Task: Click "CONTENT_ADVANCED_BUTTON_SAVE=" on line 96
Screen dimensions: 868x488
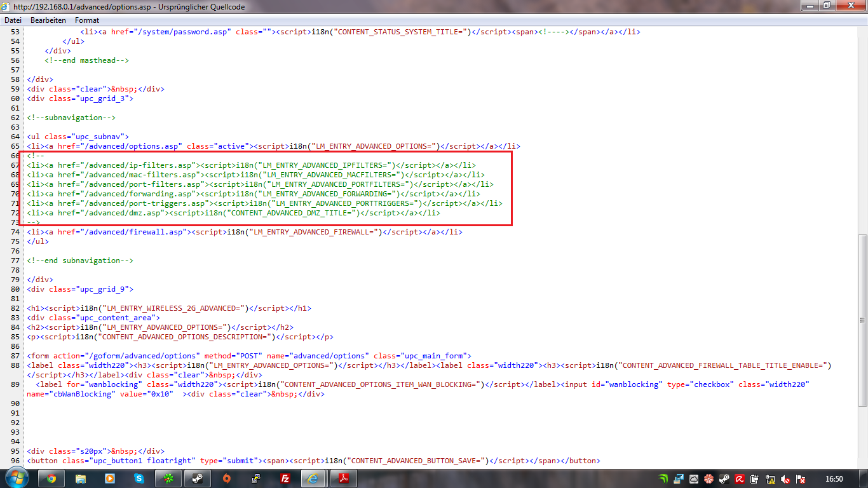Action: pos(416,461)
